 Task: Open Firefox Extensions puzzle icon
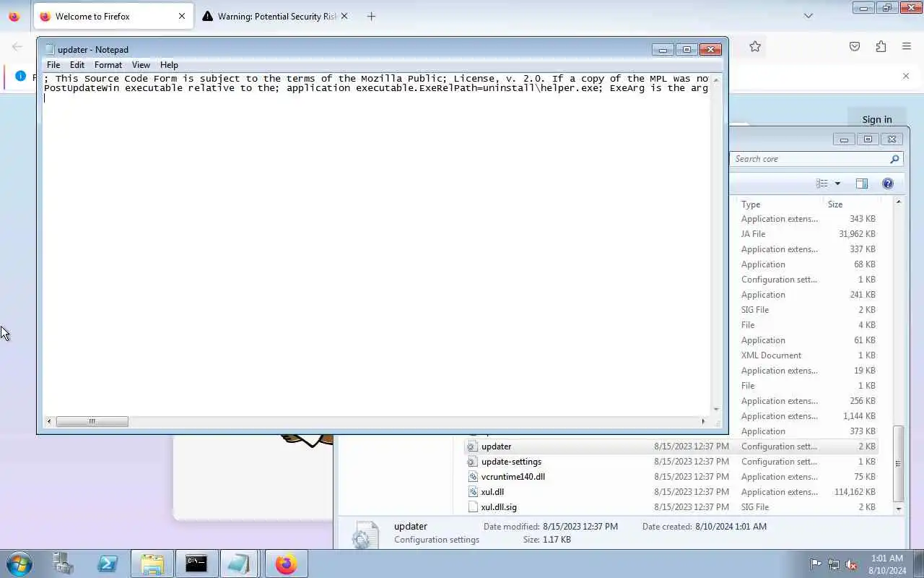[x=881, y=46]
